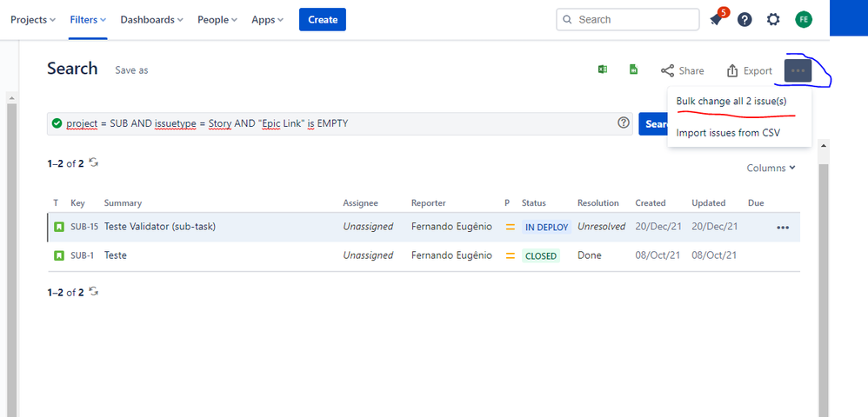The width and height of the screenshot is (868, 417).
Task: Click the story type icon for SUB-1
Action: click(x=59, y=255)
